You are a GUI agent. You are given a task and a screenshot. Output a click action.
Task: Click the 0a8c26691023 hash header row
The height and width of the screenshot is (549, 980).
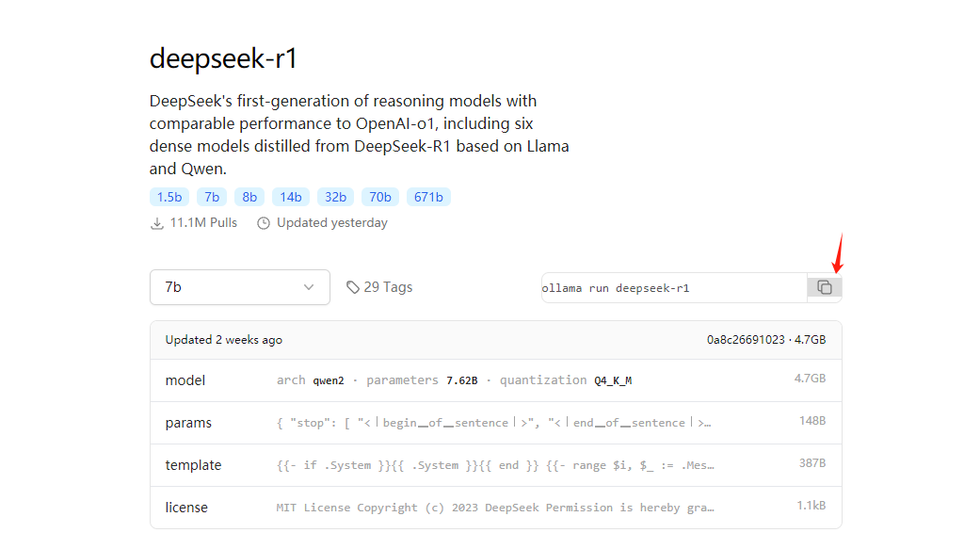[495, 340]
